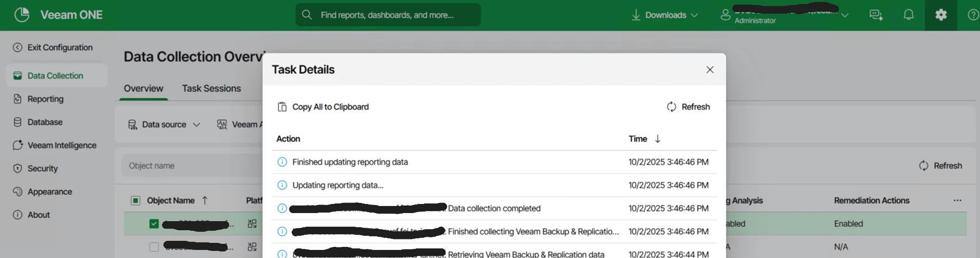Open the Reporting section in sidebar

45,99
